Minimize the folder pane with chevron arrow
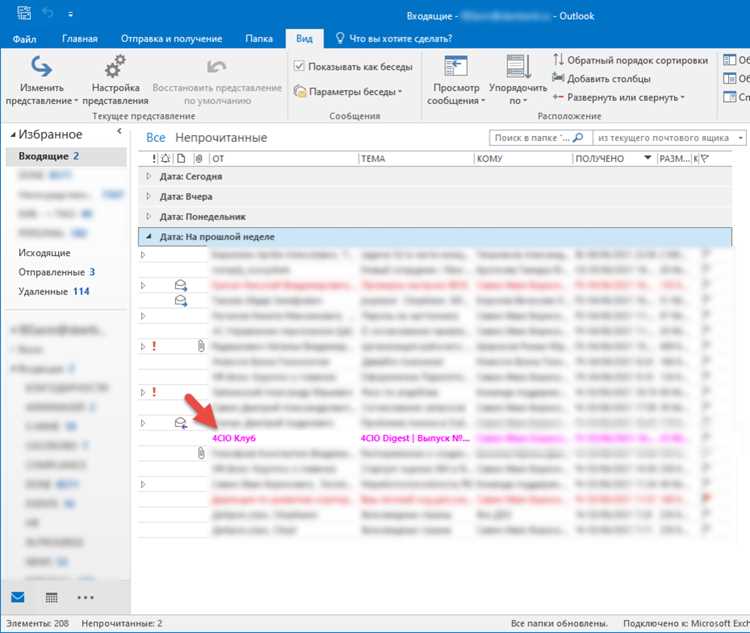 click(119, 131)
